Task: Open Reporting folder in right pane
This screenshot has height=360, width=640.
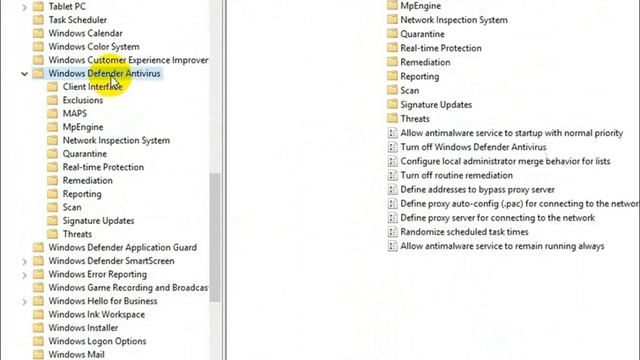Action: (x=420, y=76)
